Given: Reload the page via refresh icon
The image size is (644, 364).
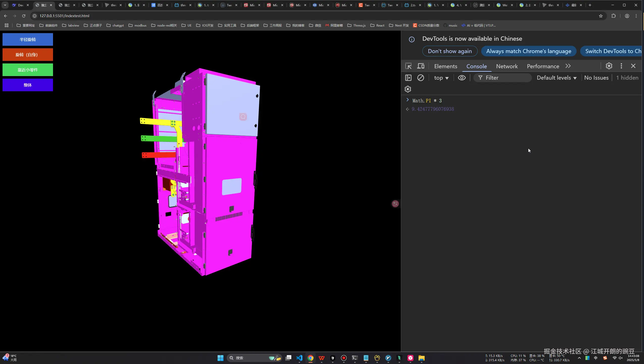Looking at the screenshot, I should click(x=24, y=16).
